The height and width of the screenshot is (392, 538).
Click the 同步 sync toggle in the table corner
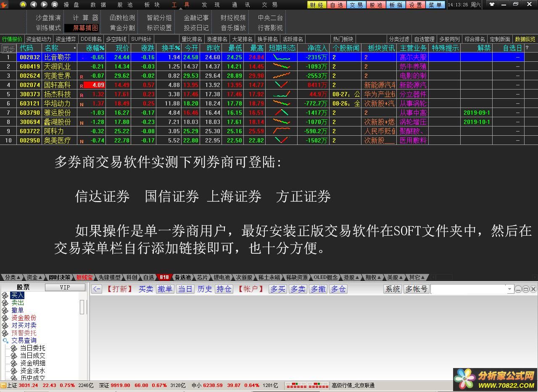8,48
